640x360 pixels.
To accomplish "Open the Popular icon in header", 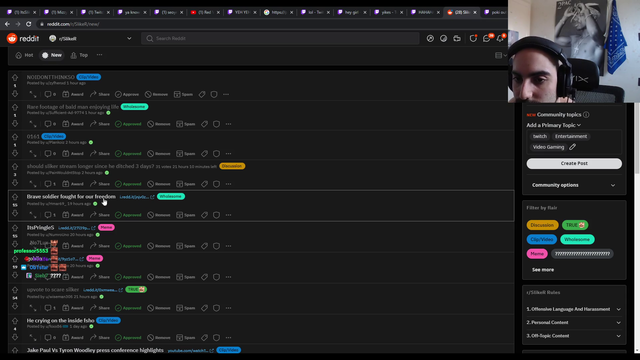I will pos(430,38).
